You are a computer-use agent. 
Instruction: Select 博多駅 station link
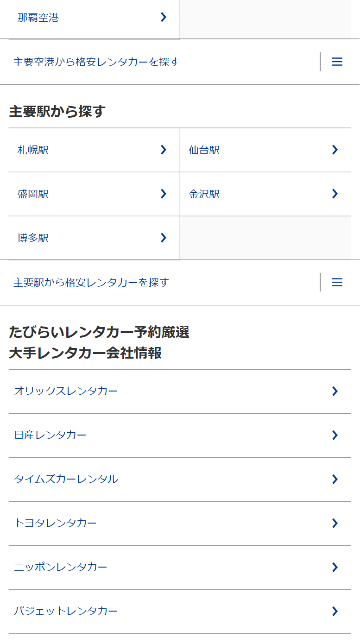(33, 238)
